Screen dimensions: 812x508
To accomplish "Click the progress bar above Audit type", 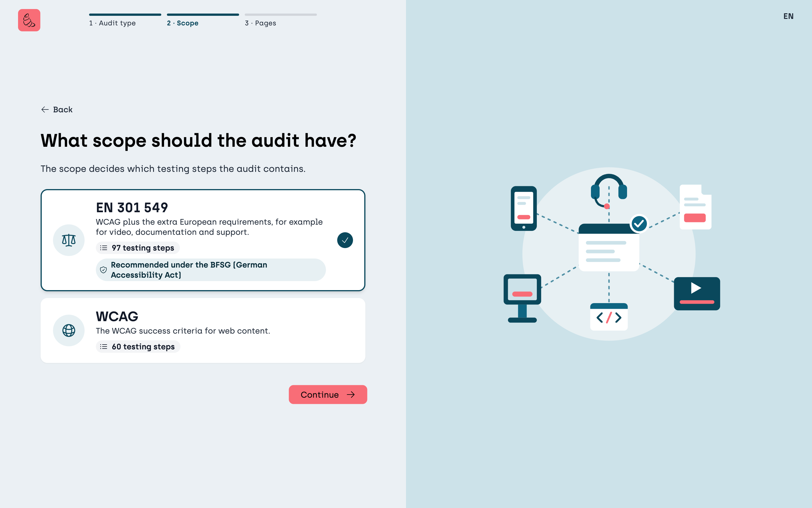I will [x=125, y=15].
